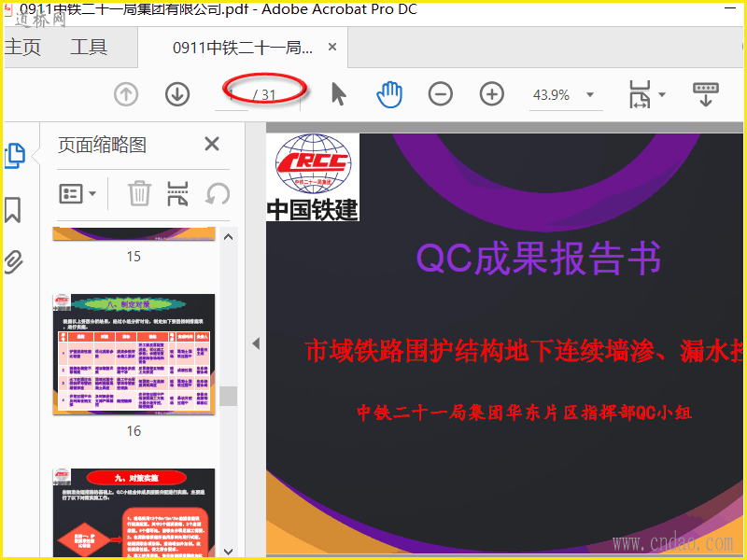Go to next page arrow

click(177, 94)
